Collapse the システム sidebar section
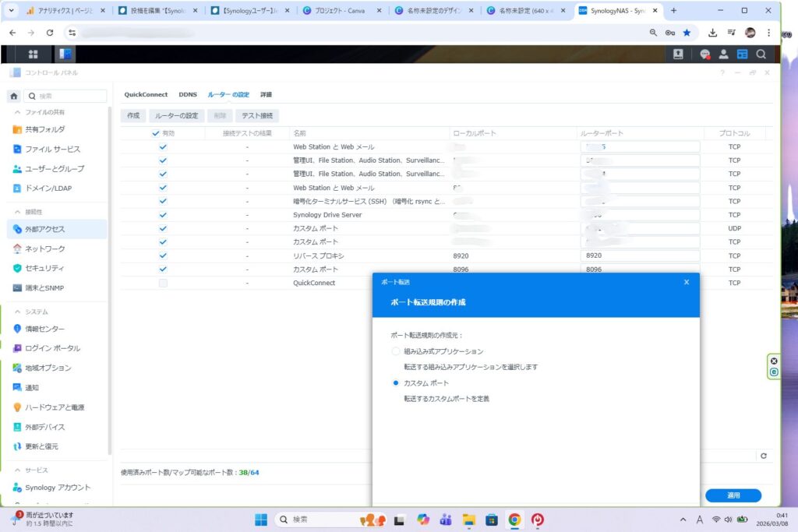This screenshot has width=798, height=532. tap(18, 312)
